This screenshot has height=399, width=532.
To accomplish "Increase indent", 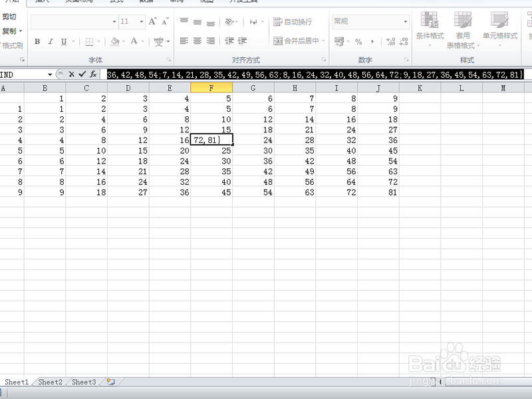I will (242, 41).
